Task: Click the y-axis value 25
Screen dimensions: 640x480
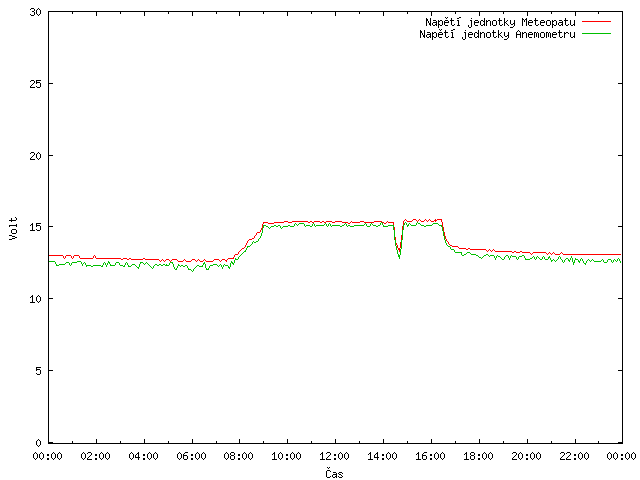Action: pyautogui.click(x=36, y=84)
